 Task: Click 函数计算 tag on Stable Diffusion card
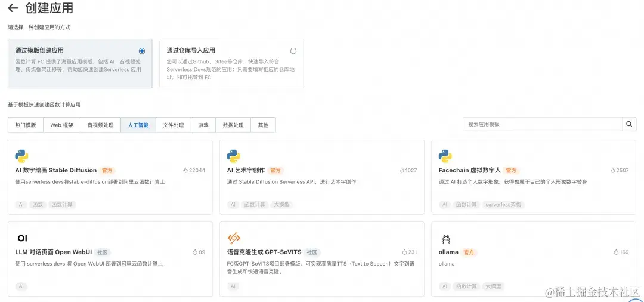(62, 204)
